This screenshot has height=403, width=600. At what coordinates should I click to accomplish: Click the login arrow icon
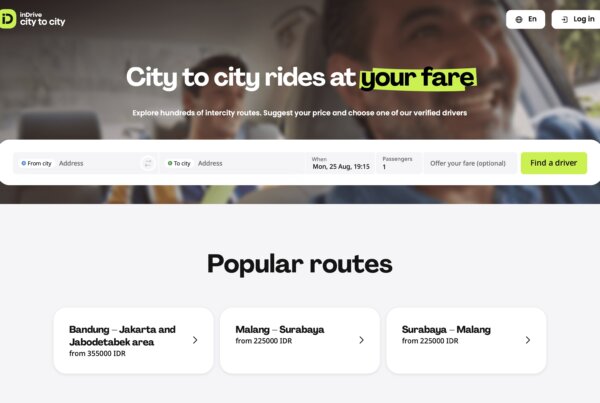(x=565, y=20)
